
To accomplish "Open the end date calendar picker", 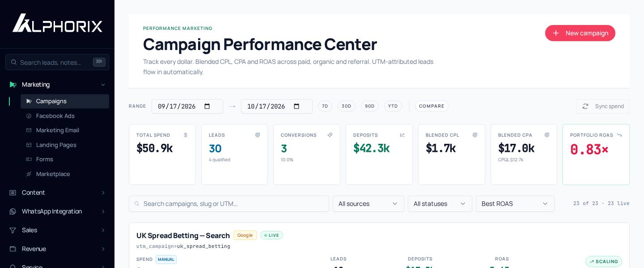I will (297, 106).
